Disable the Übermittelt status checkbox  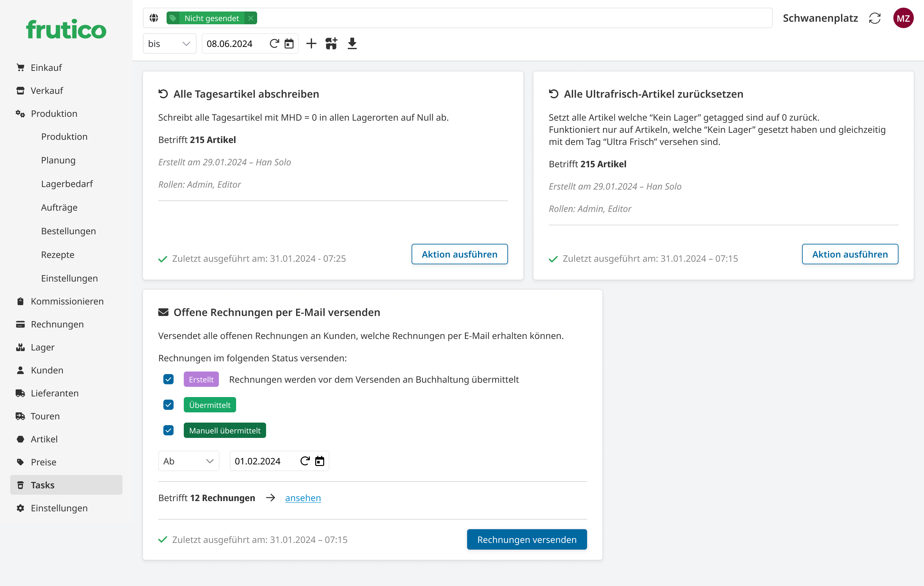[168, 404]
